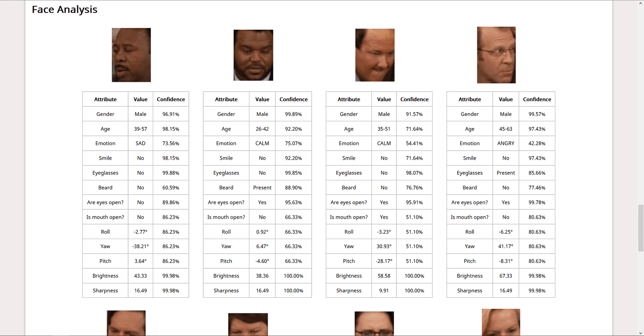
Task: Click the 35-51 age value in third table
Action: pyautogui.click(x=384, y=129)
